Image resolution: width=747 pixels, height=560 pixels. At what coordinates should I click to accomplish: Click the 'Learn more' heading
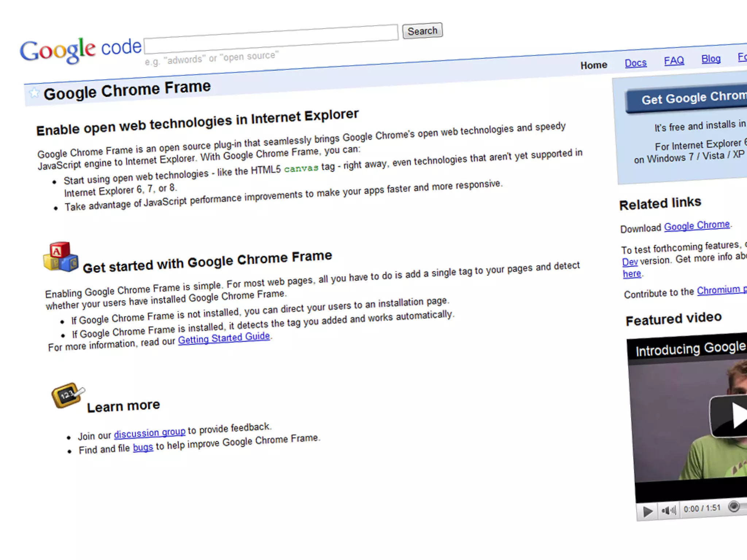coord(123,406)
